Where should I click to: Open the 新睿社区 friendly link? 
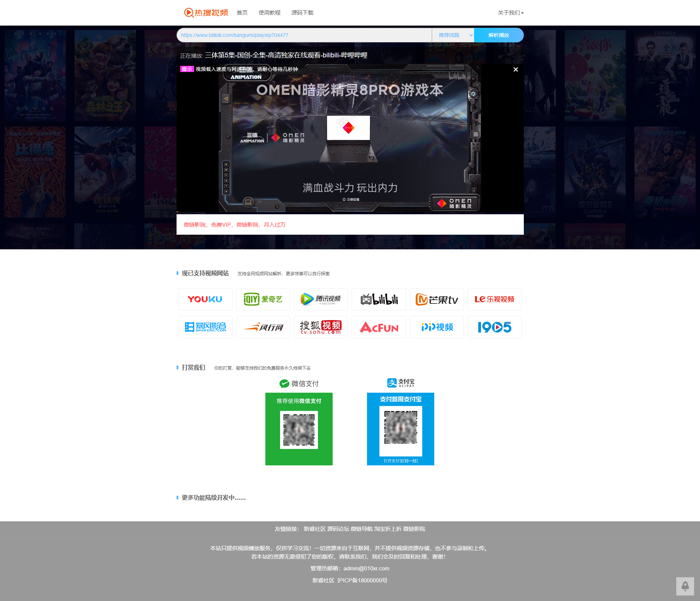(314, 529)
